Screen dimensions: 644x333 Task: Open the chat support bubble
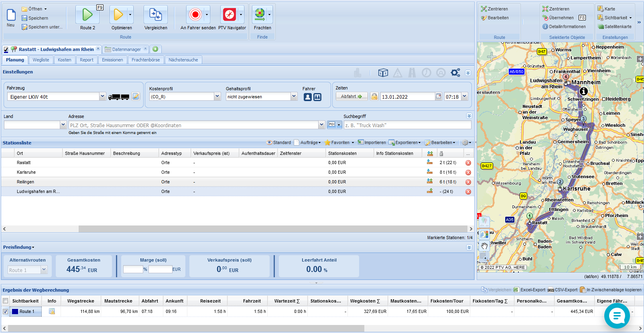617,316
